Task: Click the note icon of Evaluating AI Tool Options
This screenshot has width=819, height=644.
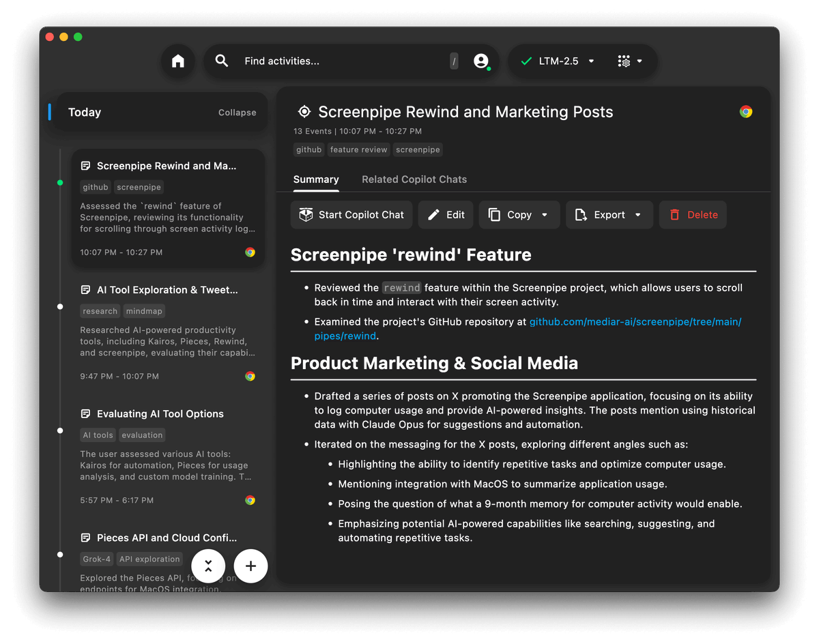Action: (85, 414)
